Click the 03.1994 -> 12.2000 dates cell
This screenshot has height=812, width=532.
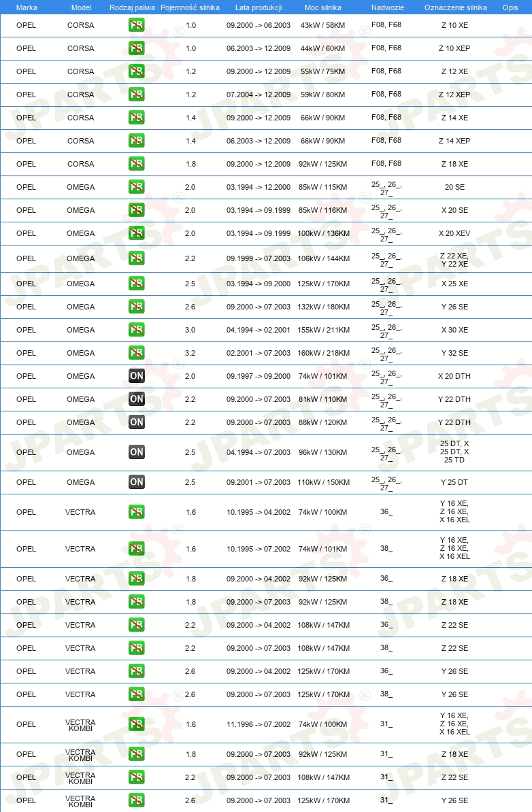click(259, 188)
